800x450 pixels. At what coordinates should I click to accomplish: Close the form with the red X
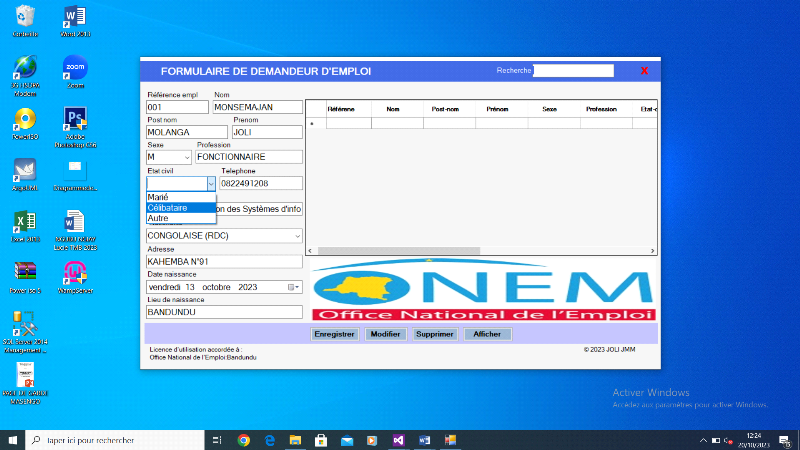[x=644, y=71]
